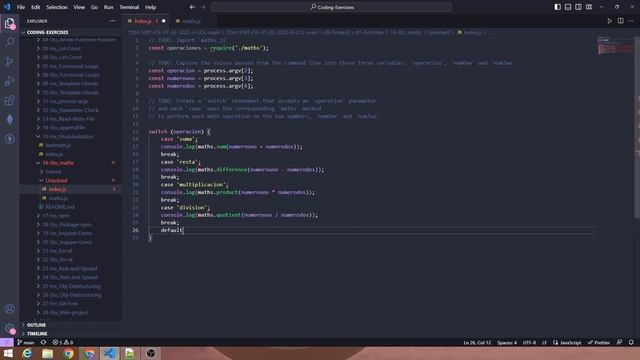Open Source Control view in activity bar
Screen dimensions: 640x360
click(9, 62)
